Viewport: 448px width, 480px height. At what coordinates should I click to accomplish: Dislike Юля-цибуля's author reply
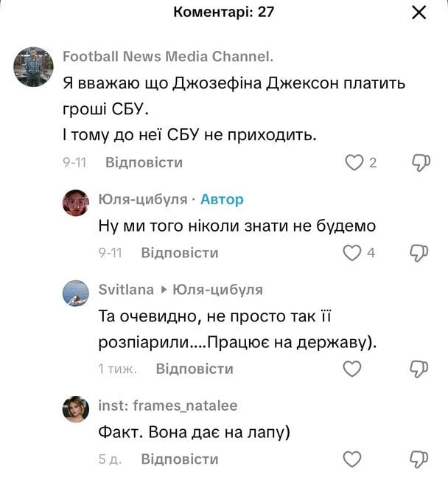pos(420,253)
